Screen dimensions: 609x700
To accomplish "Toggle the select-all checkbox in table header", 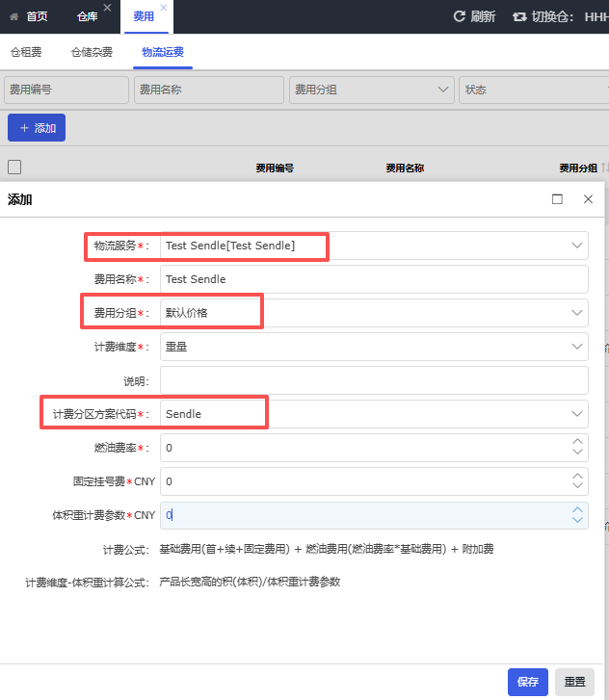I will pos(14,167).
